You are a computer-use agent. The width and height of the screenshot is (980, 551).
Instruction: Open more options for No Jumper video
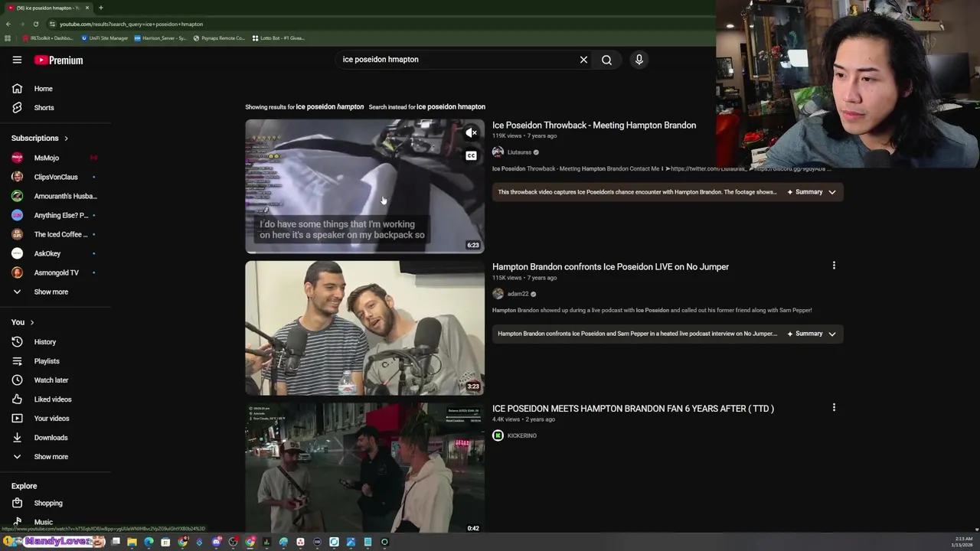(834, 266)
